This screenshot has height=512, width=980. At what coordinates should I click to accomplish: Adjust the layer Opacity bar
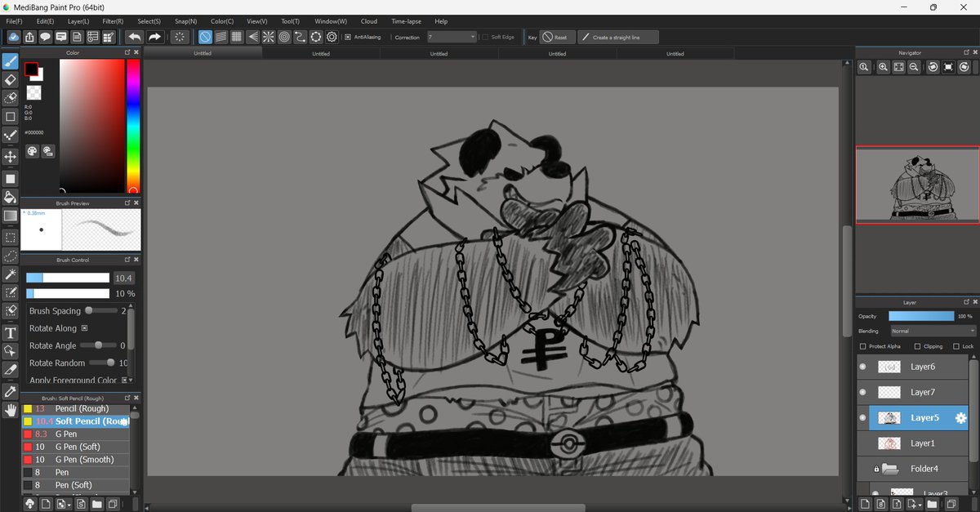(x=921, y=316)
